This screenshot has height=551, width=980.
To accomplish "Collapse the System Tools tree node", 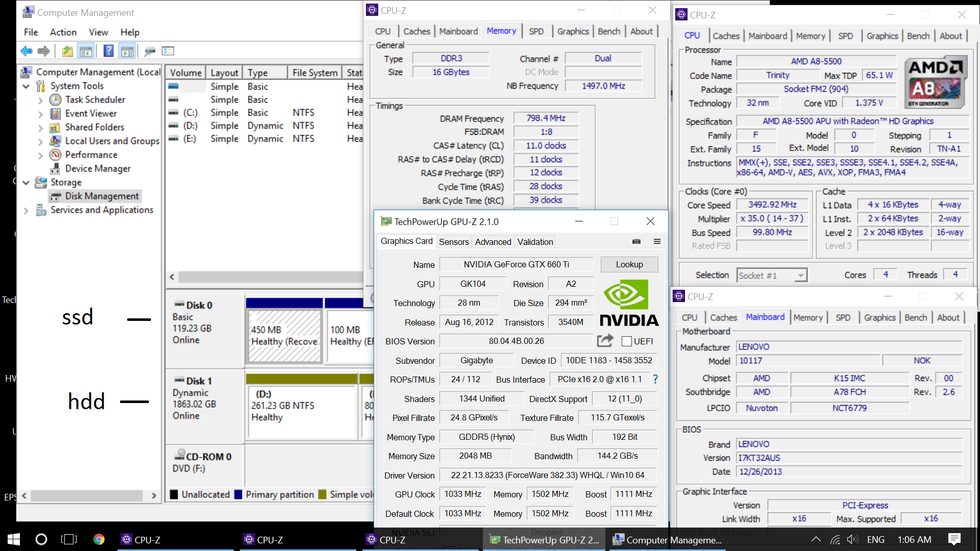I will [x=26, y=86].
